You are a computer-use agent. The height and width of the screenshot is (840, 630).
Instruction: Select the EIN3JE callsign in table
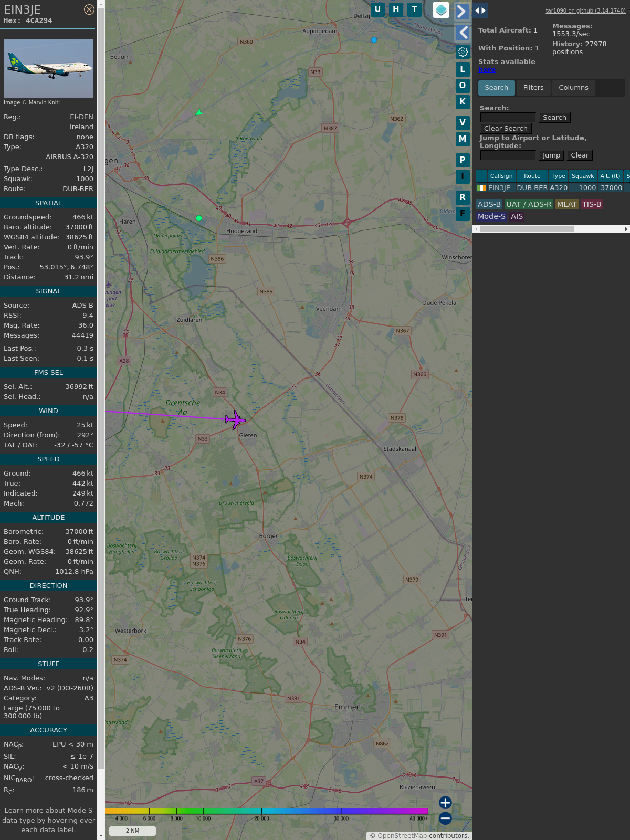click(x=499, y=188)
